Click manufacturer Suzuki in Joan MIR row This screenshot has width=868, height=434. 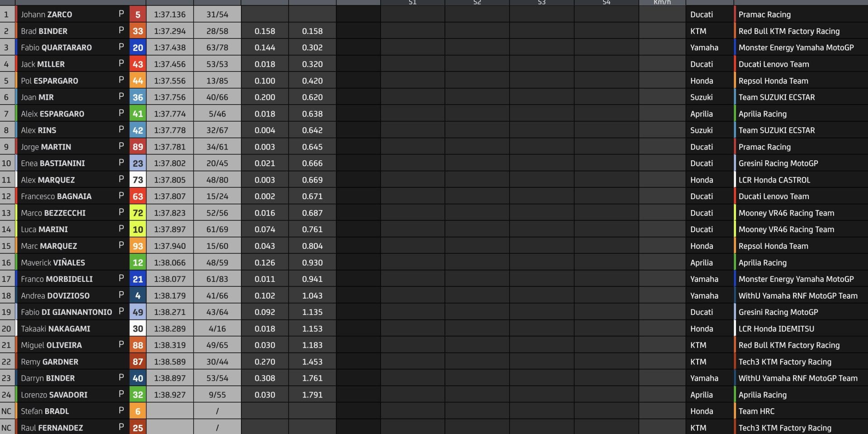tap(701, 97)
